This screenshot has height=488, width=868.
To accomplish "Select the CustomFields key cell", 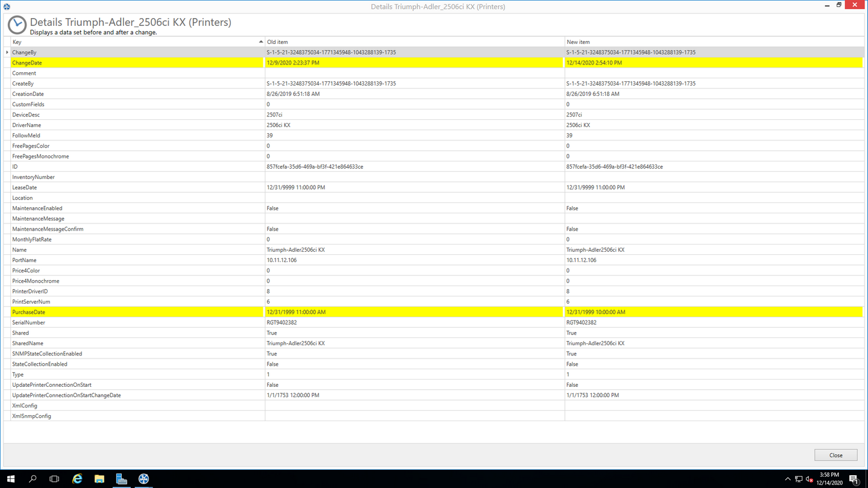I will tap(137, 104).
